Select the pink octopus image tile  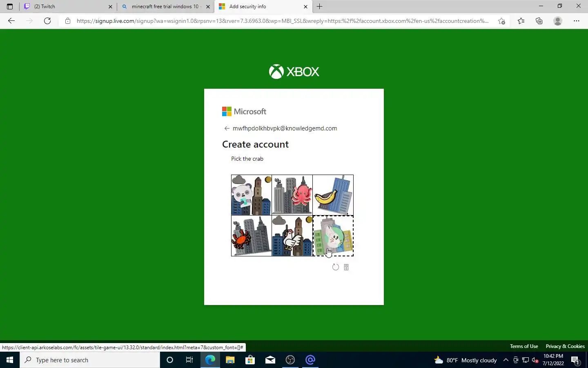(292, 195)
